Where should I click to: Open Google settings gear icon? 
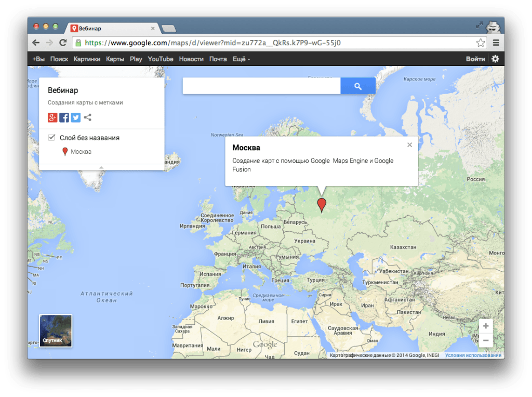(x=495, y=59)
